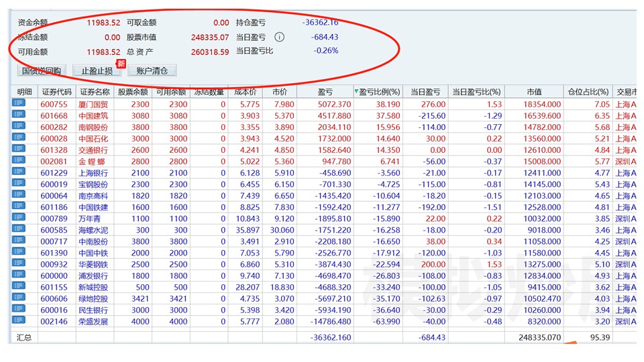Open detail icon for 601328 交通银行
This screenshot has height=362, width=644.
click(x=19, y=149)
